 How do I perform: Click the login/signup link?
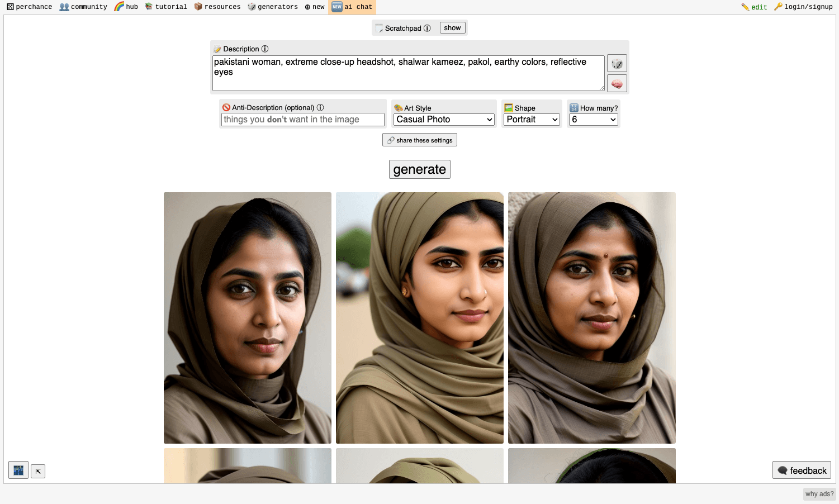coord(807,7)
